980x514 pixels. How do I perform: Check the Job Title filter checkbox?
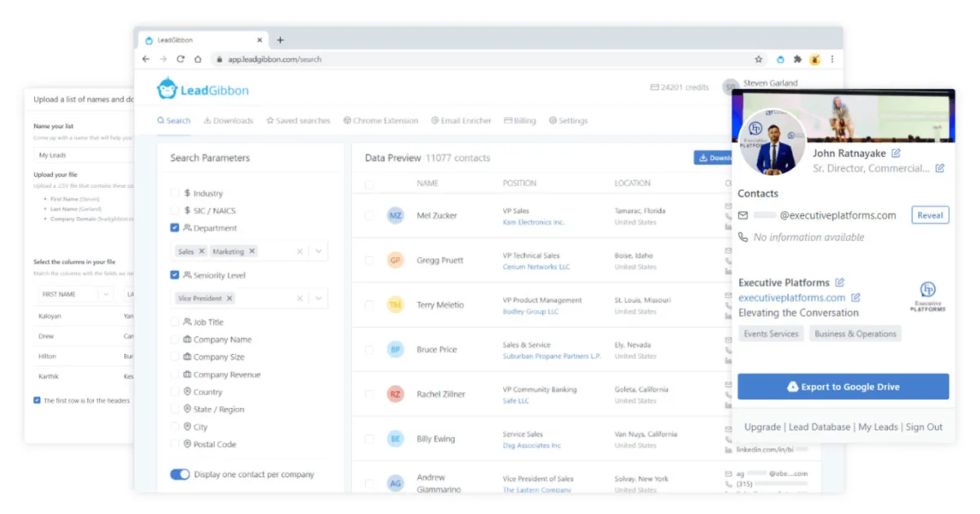[175, 322]
